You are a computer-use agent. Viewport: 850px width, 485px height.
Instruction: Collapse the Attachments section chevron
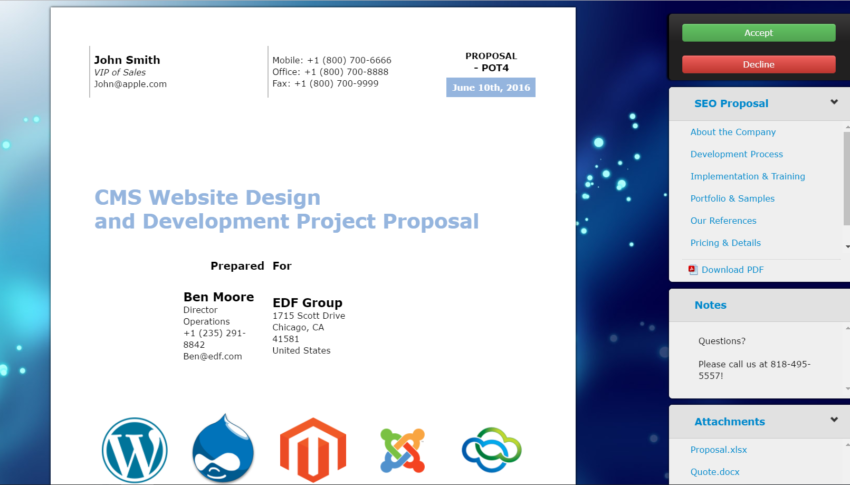tap(834, 419)
